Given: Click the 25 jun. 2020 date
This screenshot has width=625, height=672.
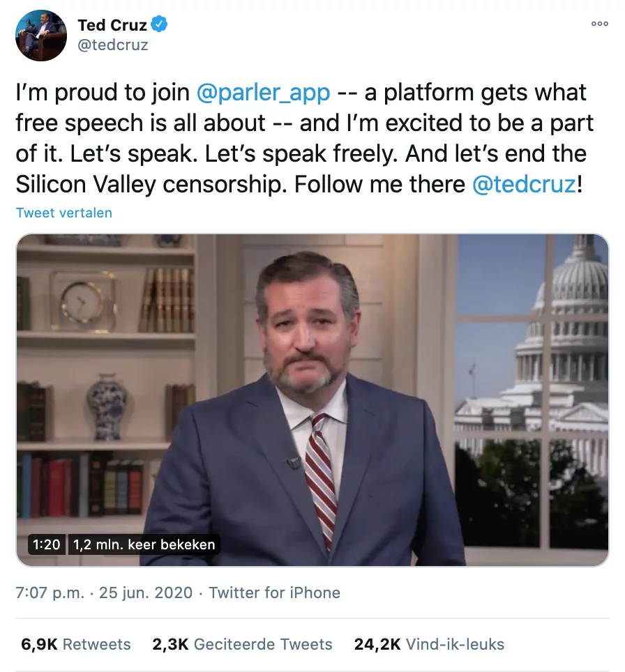Looking at the screenshot, I should tap(145, 593).
